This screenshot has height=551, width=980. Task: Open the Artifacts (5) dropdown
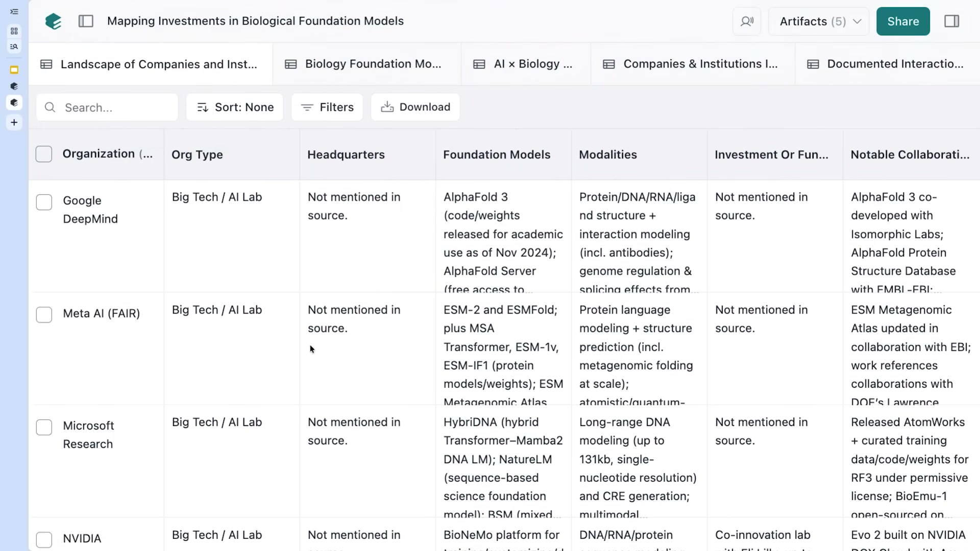pyautogui.click(x=819, y=21)
